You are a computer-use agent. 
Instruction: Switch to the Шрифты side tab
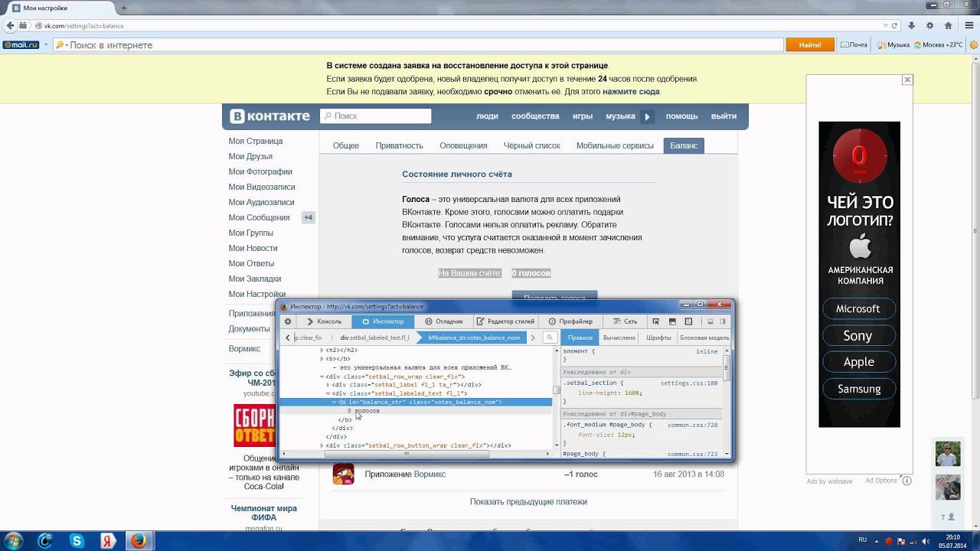658,337
